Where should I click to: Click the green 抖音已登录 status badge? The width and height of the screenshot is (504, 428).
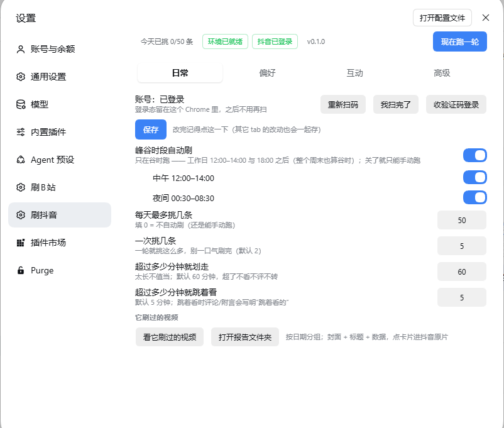click(275, 41)
